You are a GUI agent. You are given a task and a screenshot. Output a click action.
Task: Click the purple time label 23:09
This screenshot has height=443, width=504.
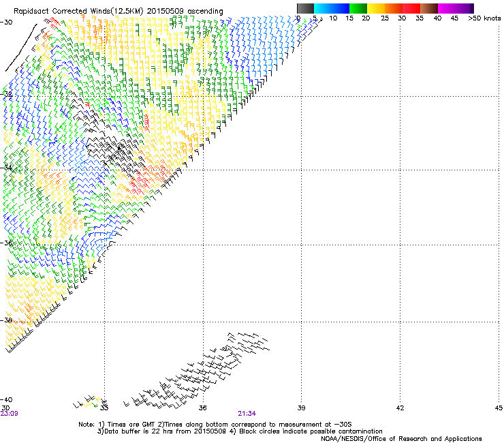pos(9,414)
